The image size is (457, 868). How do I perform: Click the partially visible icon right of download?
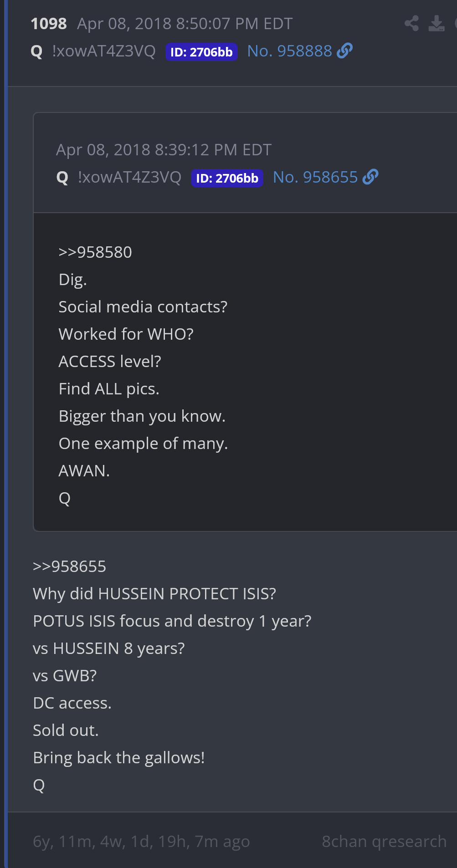(x=455, y=24)
